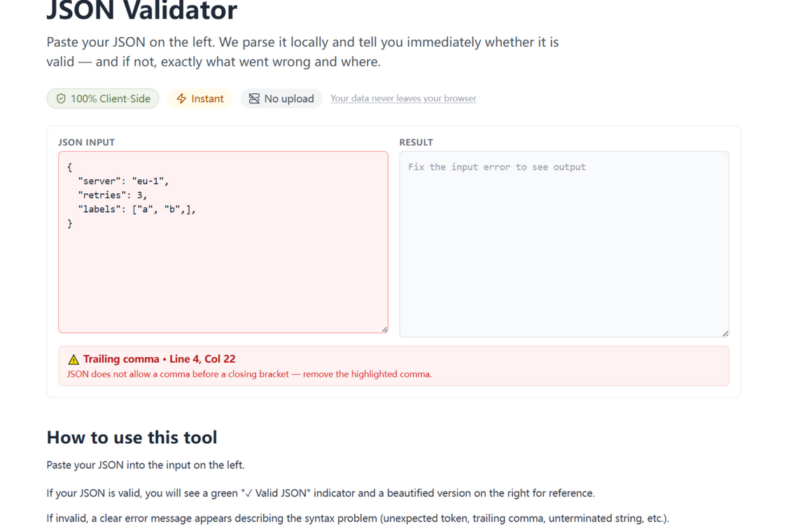Click the shield icon in 100% Client-Side badge
This screenshot has width=798, height=532.
click(x=61, y=99)
